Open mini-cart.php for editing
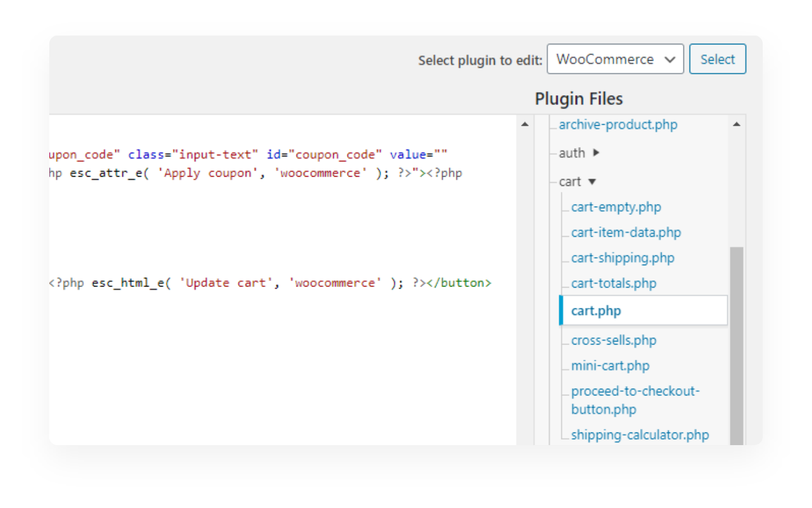The height and width of the screenshot is (508, 812). (x=610, y=365)
